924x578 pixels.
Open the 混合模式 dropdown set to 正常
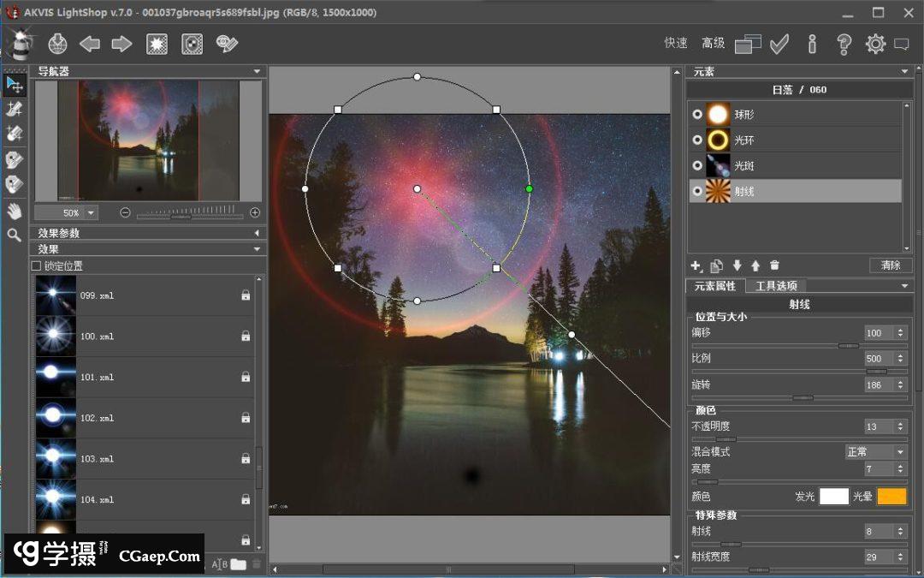[874, 451]
